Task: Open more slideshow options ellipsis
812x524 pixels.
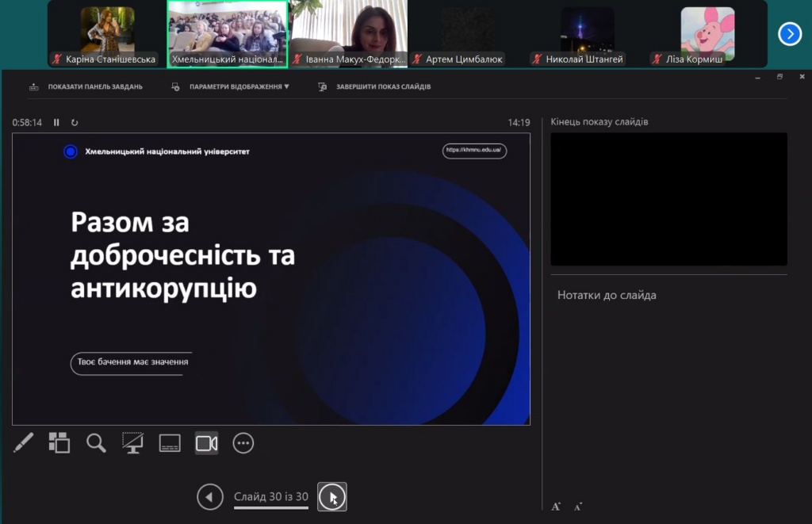Action: tap(243, 442)
